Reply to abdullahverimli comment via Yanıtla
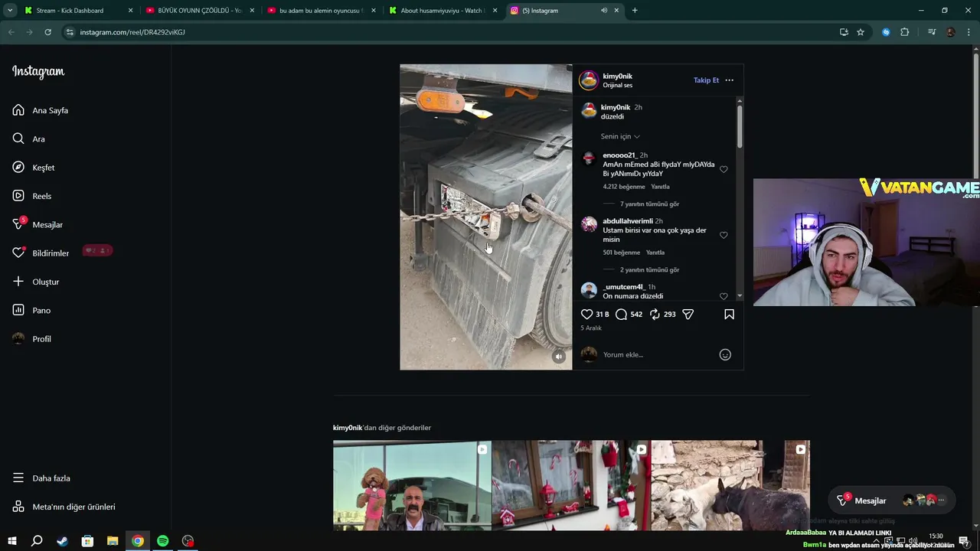The width and height of the screenshot is (980, 551). tap(655, 253)
